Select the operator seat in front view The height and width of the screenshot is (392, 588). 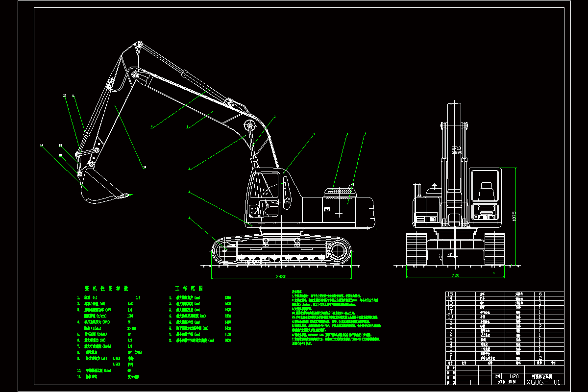pyautogui.click(x=486, y=192)
